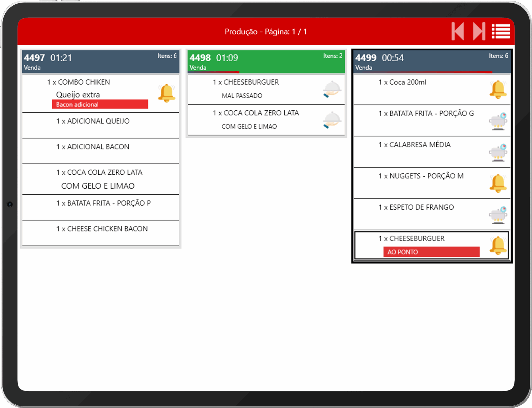The width and height of the screenshot is (532, 408).
Task: Click the cloche icon for COCA COLA ZERO LATA in order 4498
Action: [x=332, y=120]
